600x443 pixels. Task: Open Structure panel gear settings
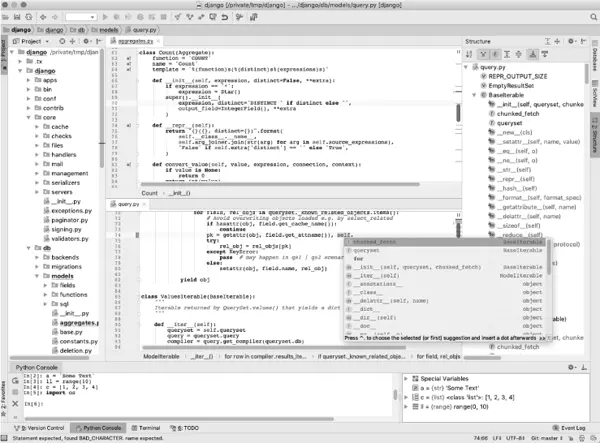point(571,41)
